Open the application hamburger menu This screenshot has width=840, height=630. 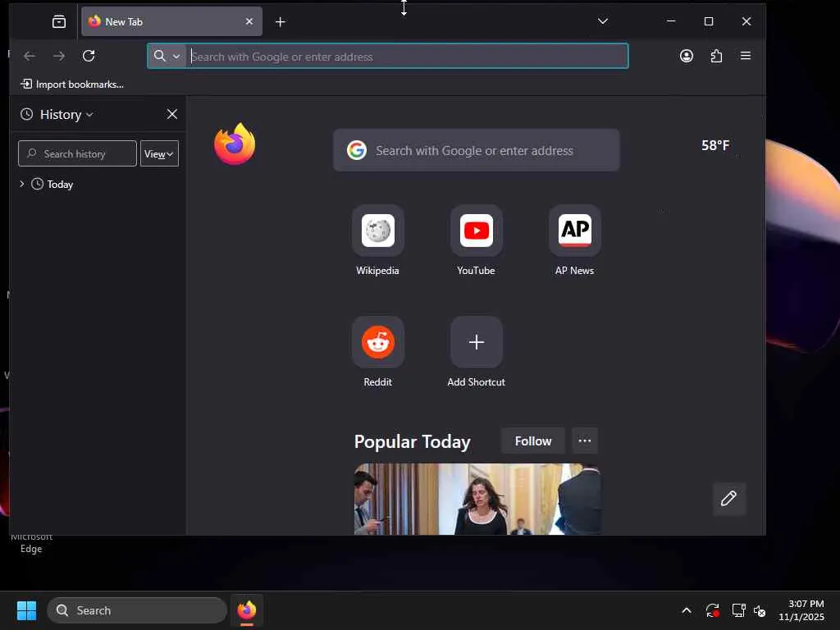(745, 56)
